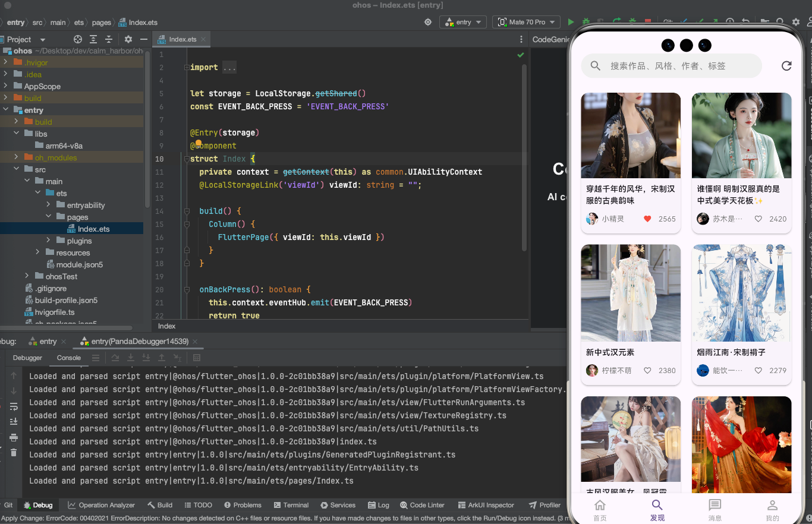The width and height of the screenshot is (812, 524).
Task: Select opened file in Project panel
Action: 78,39
